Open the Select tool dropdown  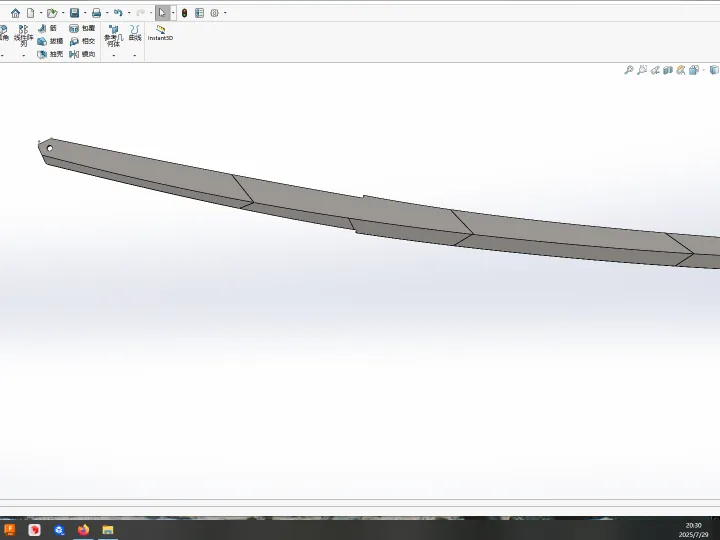[x=173, y=13]
